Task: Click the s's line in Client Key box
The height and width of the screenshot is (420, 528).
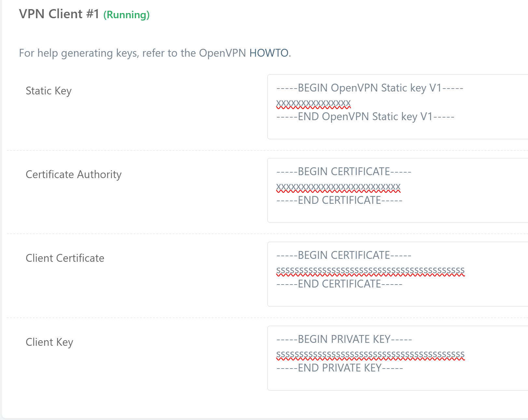Action: pyautogui.click(x=370, y=354)
